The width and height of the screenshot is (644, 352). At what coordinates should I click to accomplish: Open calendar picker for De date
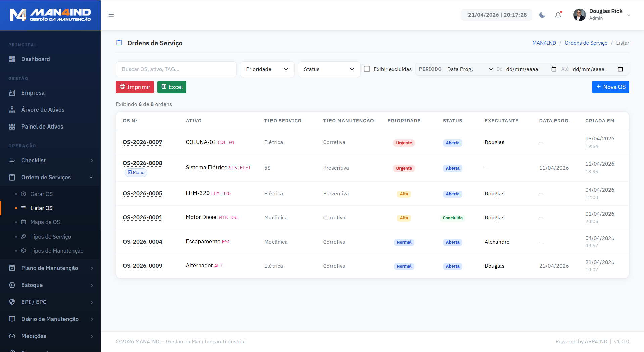click(554, 69)
